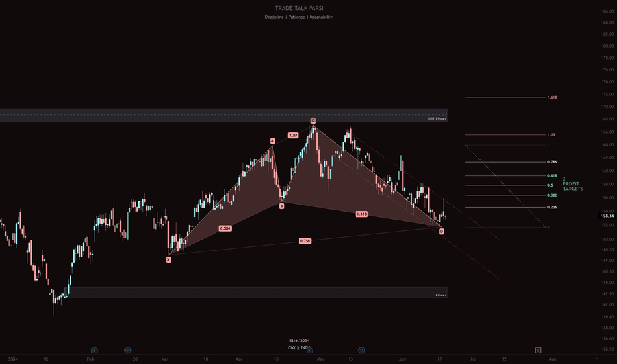Viewport: 617px width, 364px height.
Task: Click the current price label 153.34
Action: 607,216
